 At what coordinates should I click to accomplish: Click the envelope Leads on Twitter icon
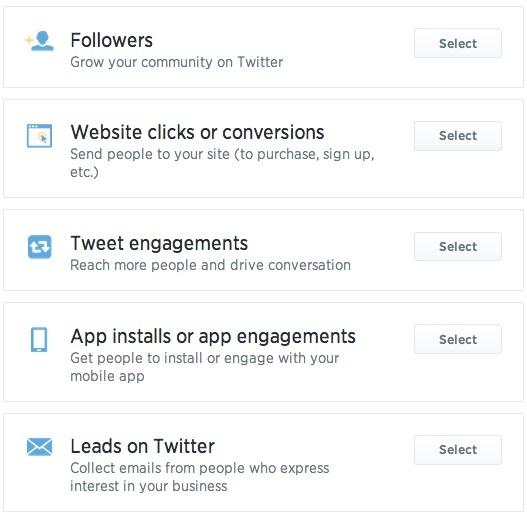[x=39, y=447]
